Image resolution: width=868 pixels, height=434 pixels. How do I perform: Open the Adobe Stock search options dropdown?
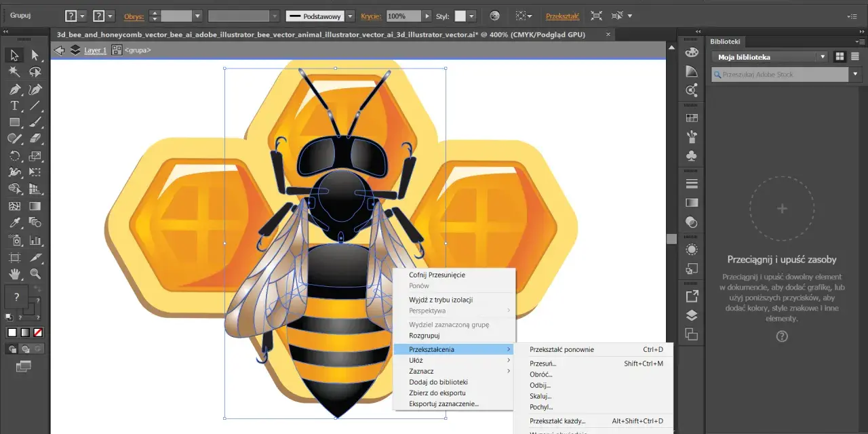855,75
